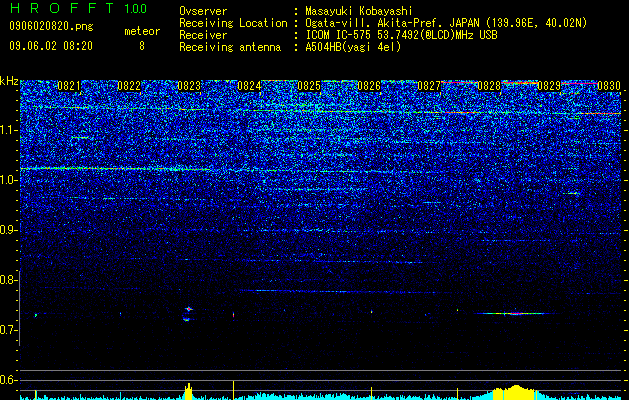Select the 0827 time marker
Screen dimensions: 629x400
coord(429,86)
